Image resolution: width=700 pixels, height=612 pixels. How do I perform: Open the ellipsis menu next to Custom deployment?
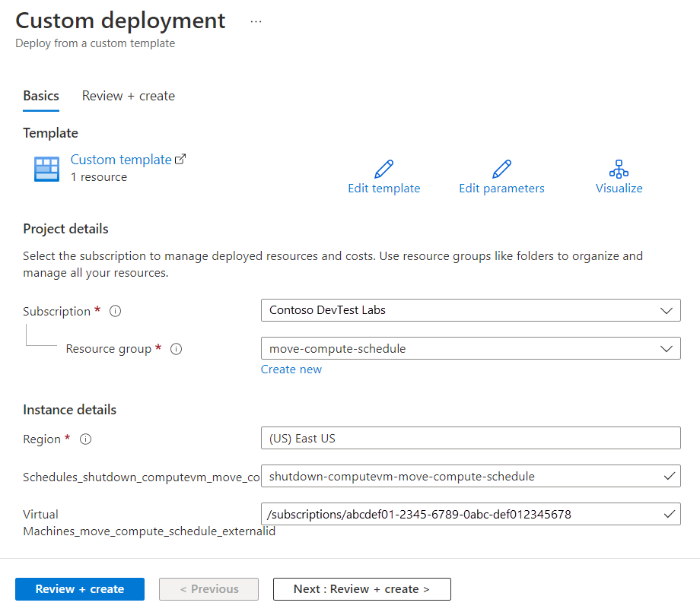pyautogui.click(x=256, y=21)
